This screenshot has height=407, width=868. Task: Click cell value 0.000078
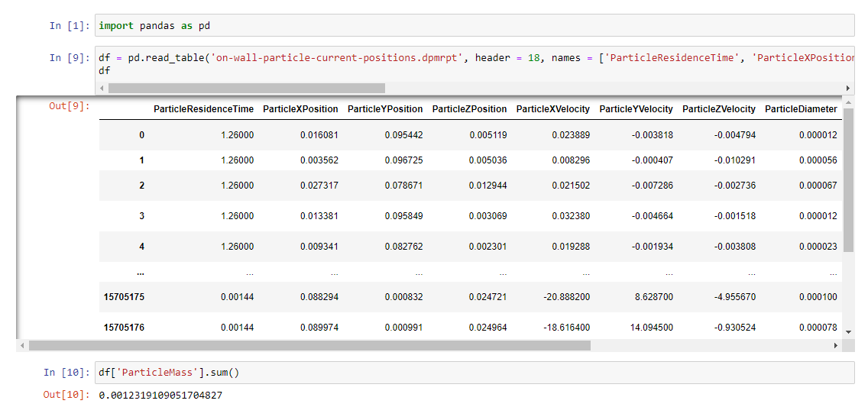(818, 328)
